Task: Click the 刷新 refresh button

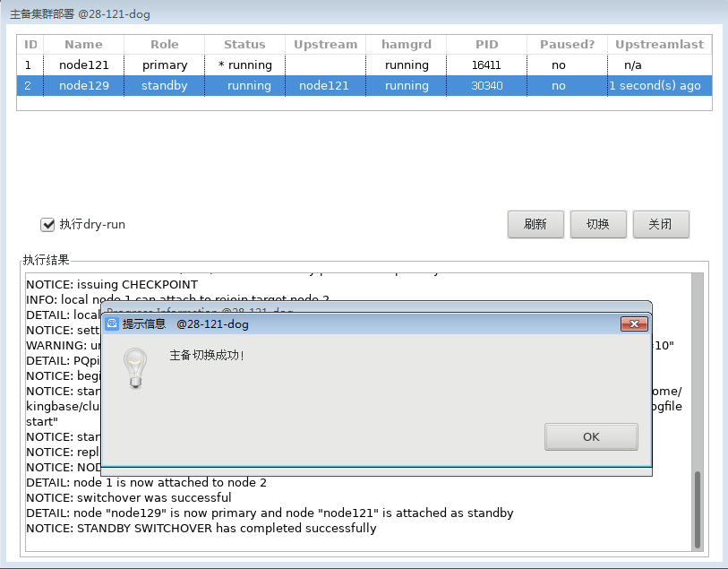Action: coord(535,224)
